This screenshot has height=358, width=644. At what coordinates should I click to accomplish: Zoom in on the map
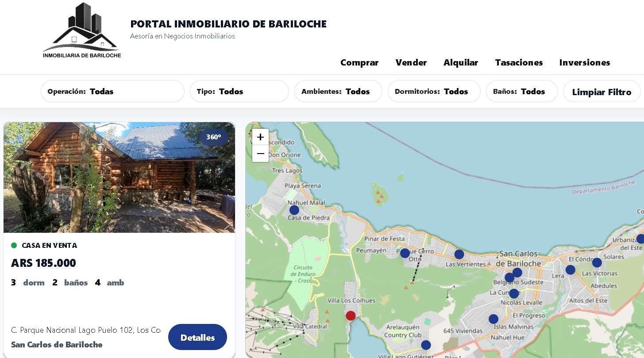click(x=260, y=137)
